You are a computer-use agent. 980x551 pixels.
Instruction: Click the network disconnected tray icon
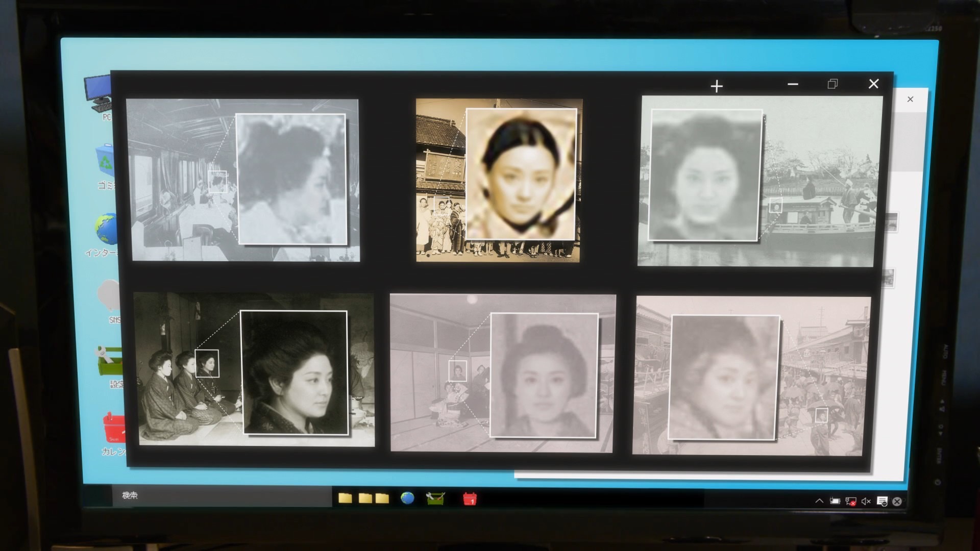click(x=851, y=502)
